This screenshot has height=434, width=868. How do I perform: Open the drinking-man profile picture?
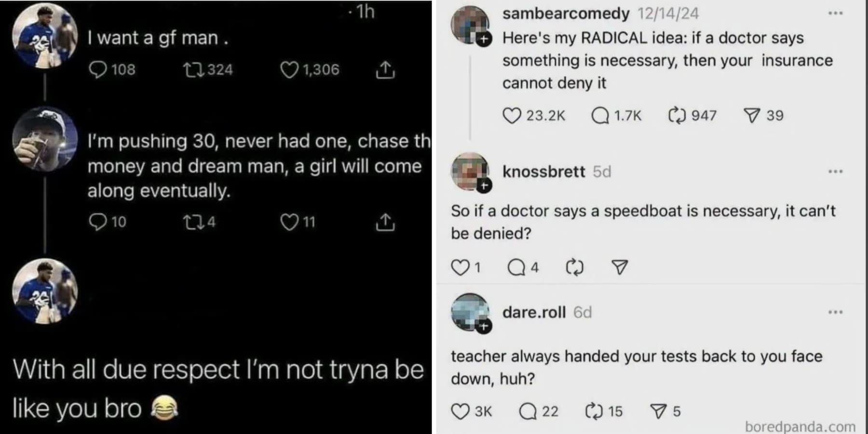(x=44, y=139)
